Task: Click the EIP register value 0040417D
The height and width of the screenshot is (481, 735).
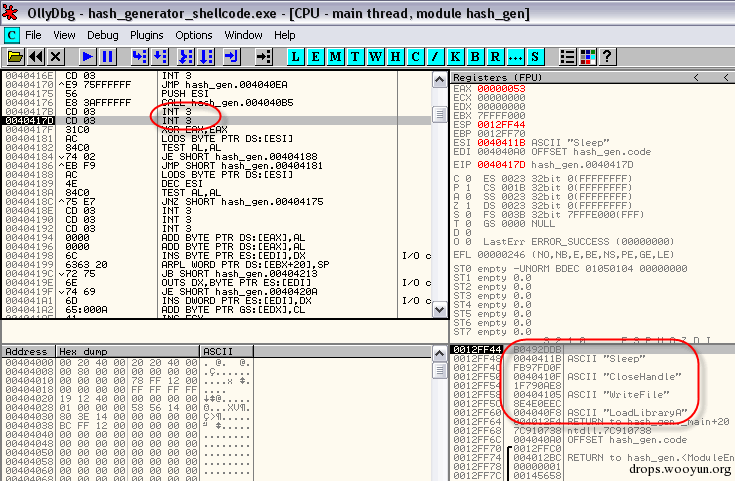Action: (501, 165)
